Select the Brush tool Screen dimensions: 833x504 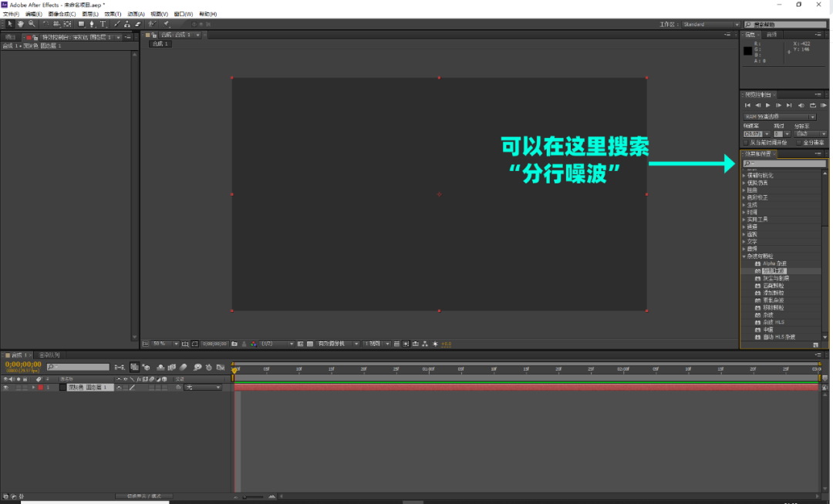117,24
